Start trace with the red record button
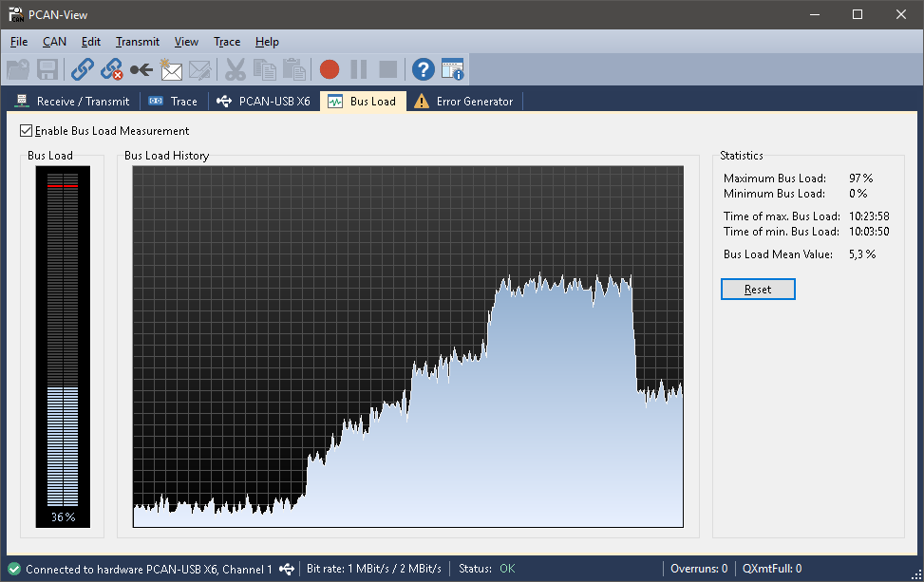The width and height of the screenshot is (924, 582). pos(330,69)
